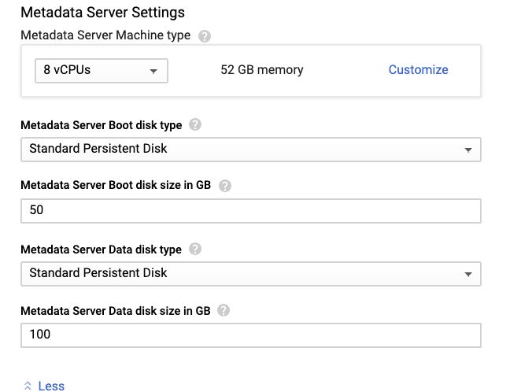Open help icon beside Data disk type

pyautogui.click(x=195, y=249)
